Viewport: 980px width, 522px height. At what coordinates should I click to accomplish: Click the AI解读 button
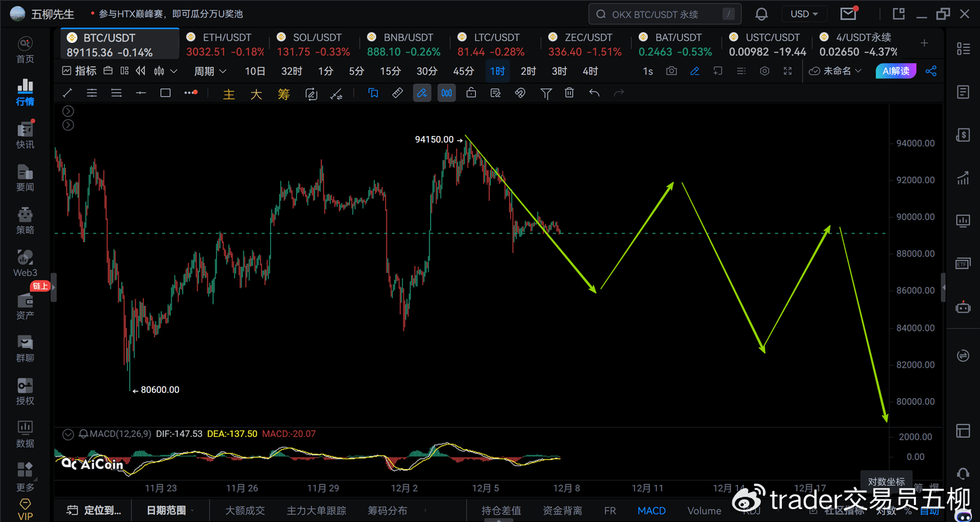(896, 71)
